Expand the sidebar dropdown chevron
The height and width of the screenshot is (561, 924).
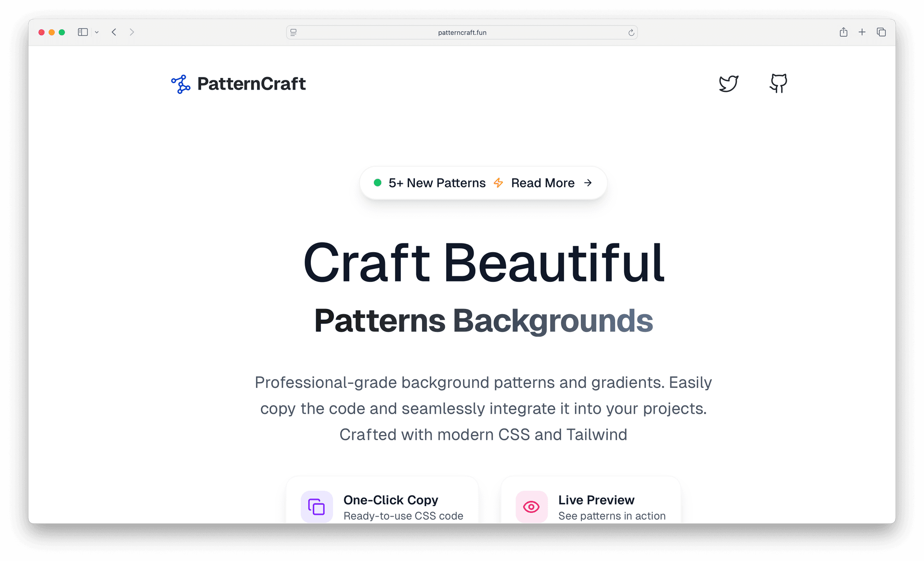pos(97,32)
